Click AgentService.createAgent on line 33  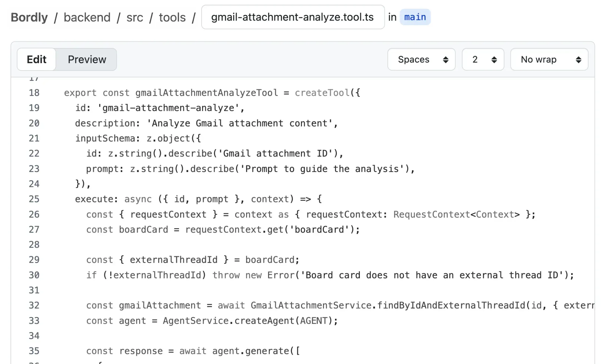point(228,321)
